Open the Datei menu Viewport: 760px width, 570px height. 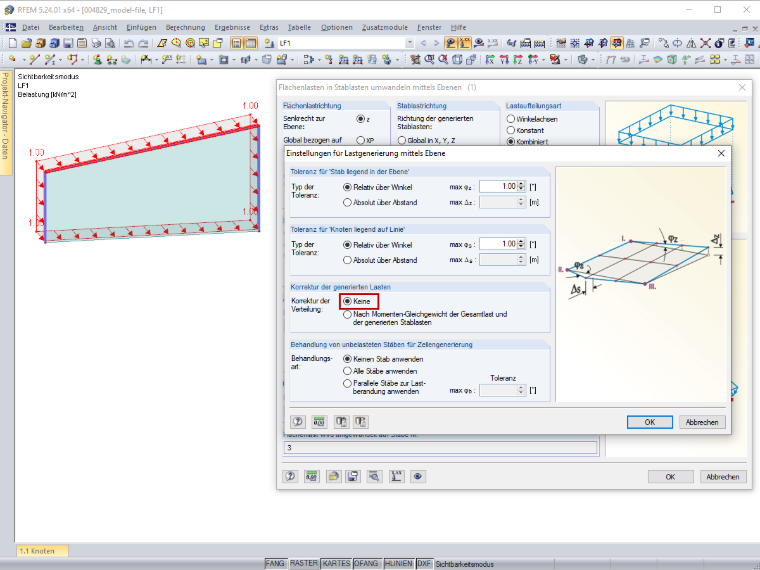click(31, 28)
